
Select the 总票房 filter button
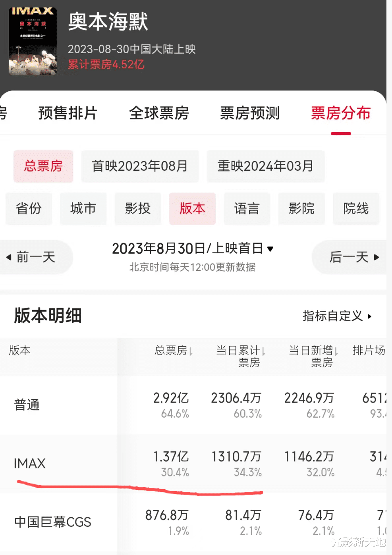pyautogui.click(x=43, y=166)
